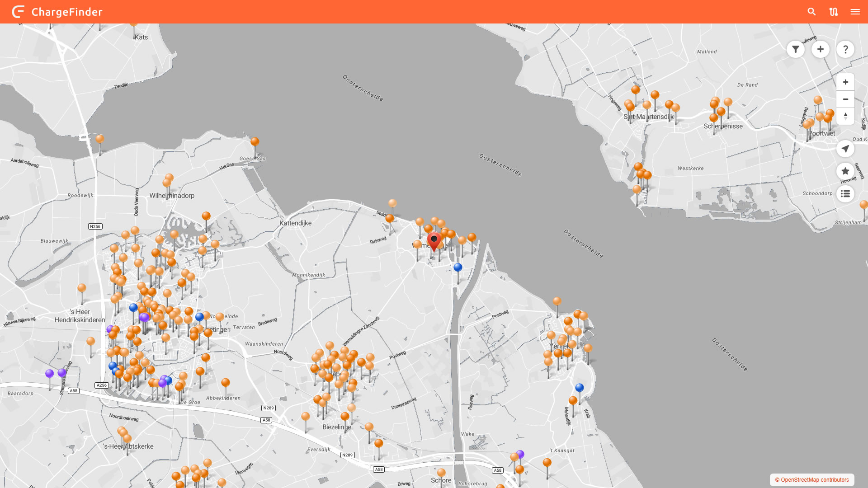The height and width of the screenshot is (488, 868).
Task: Open the help question mark button
Action: [x=845, y=49]
